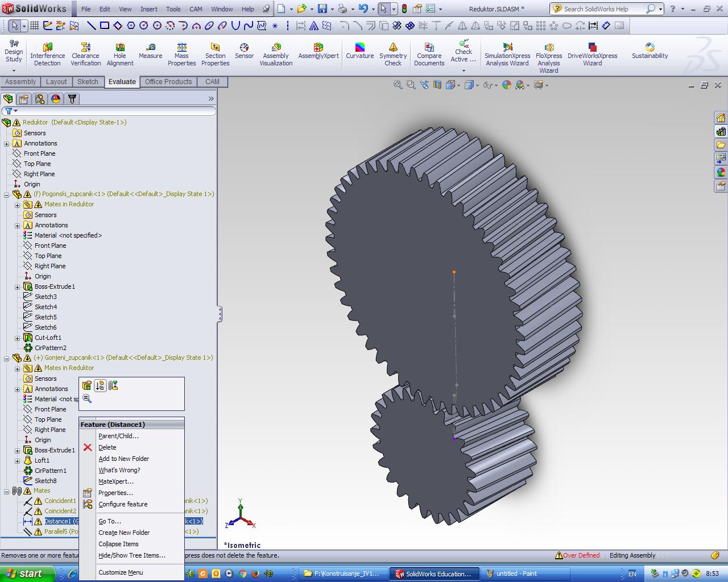Image resolution: width=728 pixels, height=582 pixels.
Task: Expand Annotations under Reduktor
Action: (x=7, y=144)
